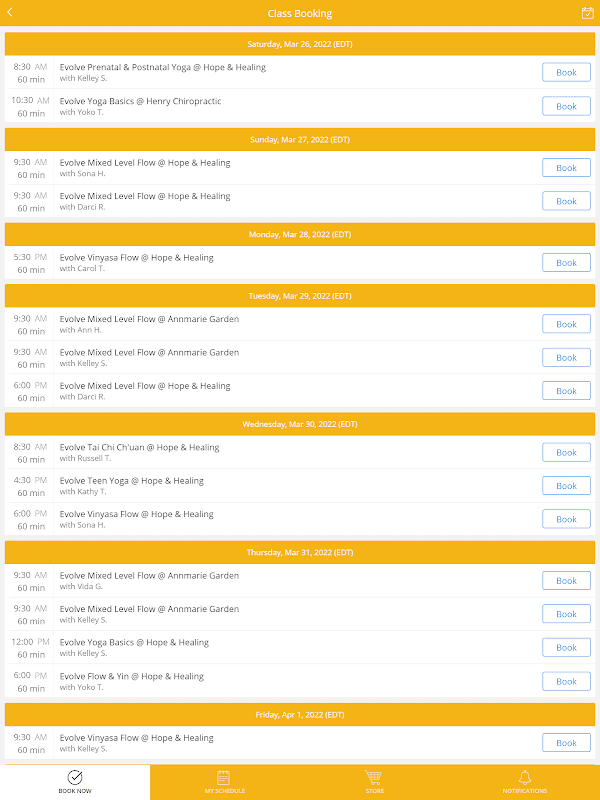
Task: Open Thursday Yoga Basics at Hope & Healing
Action: 134,647
